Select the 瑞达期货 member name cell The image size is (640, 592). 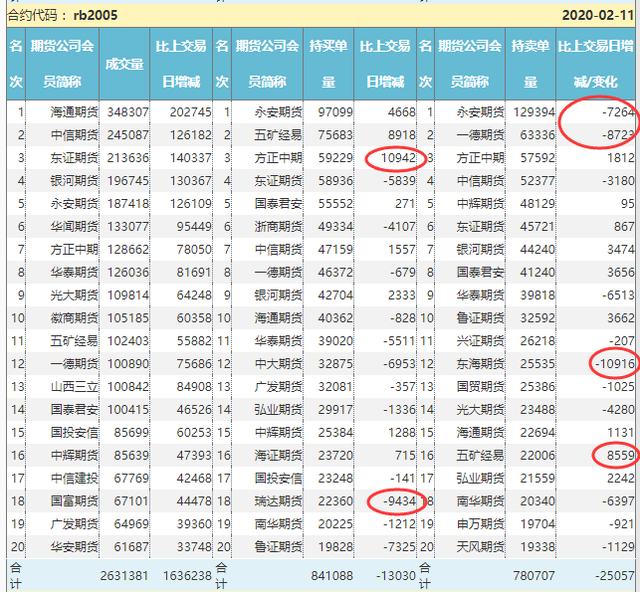coord(265,501)
